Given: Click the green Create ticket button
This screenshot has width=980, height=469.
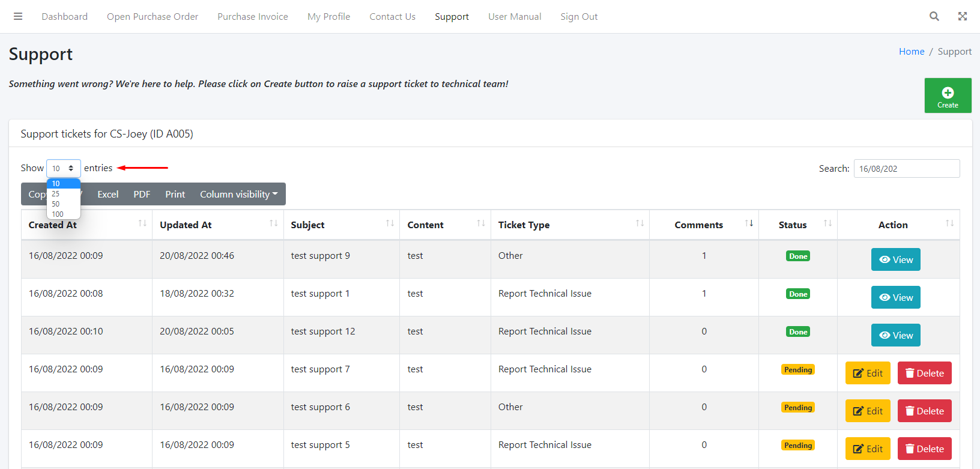Looking at the screenshot, I should pos(948,95).
